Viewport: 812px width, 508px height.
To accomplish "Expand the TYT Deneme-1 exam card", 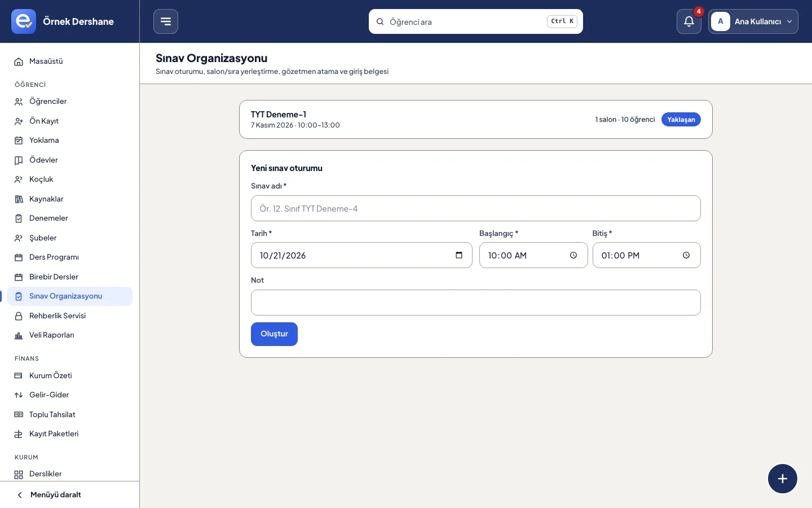I will pyautogui.click(x=476, y=119).
